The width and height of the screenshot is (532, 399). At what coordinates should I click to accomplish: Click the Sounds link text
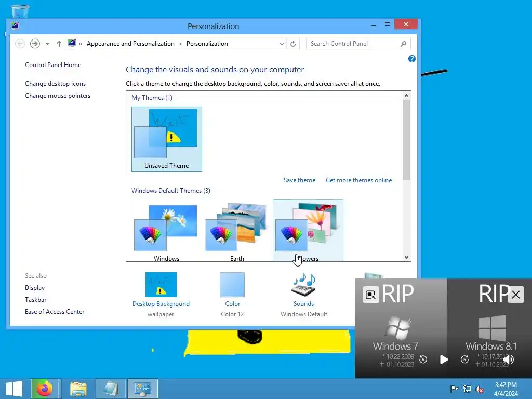[303, 304]
